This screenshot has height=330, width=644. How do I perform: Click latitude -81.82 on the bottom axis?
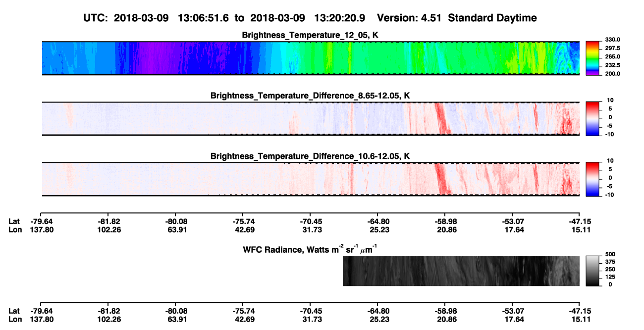tap(108, 311)
